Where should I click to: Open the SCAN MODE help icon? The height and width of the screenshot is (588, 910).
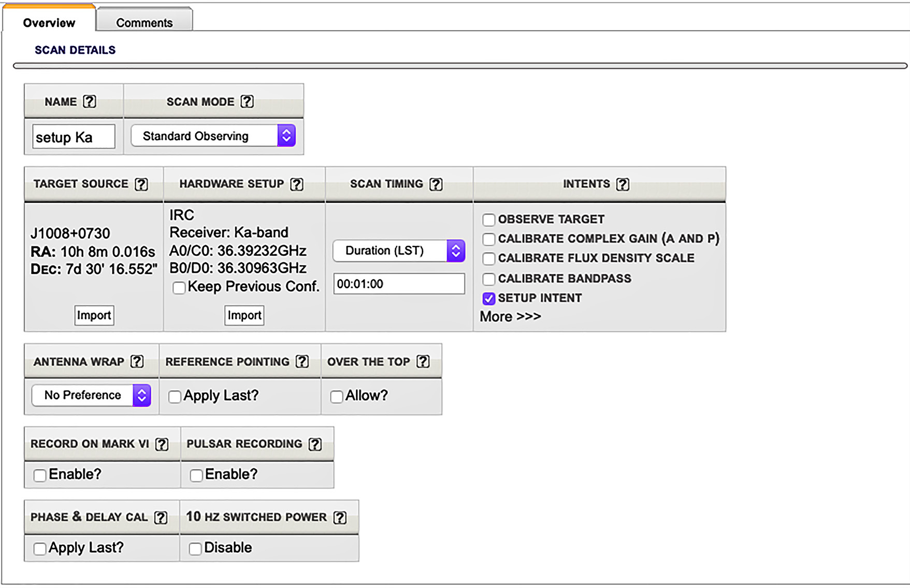click(x=247, y=101)
